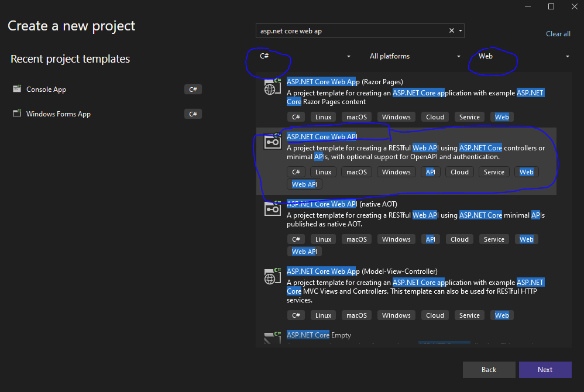The width and height of the screenshot is (584, 392).
Task: Click the C# badge beside Windows Forms App
Action: tap(193, 114)
